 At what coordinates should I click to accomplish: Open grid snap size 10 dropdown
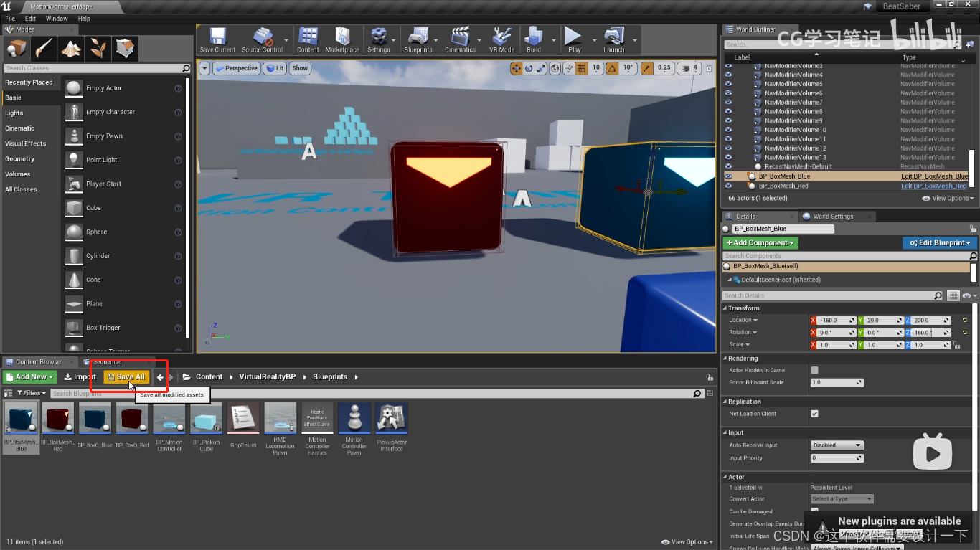click(x=595, y=68)
